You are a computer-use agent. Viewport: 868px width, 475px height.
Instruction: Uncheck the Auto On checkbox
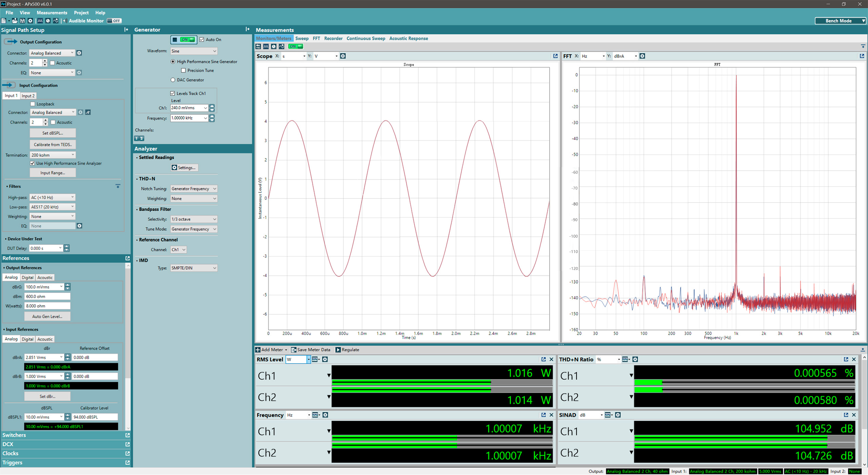tap(202, 40)
